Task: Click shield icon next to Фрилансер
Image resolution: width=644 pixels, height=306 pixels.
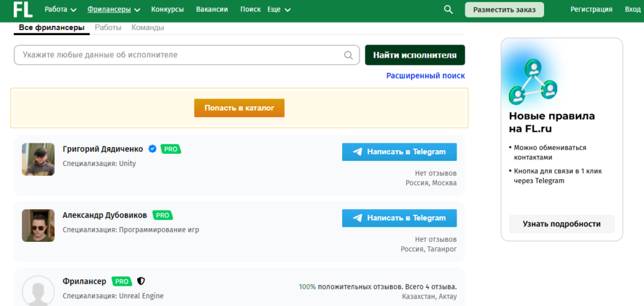Action: tap(141, 281)
